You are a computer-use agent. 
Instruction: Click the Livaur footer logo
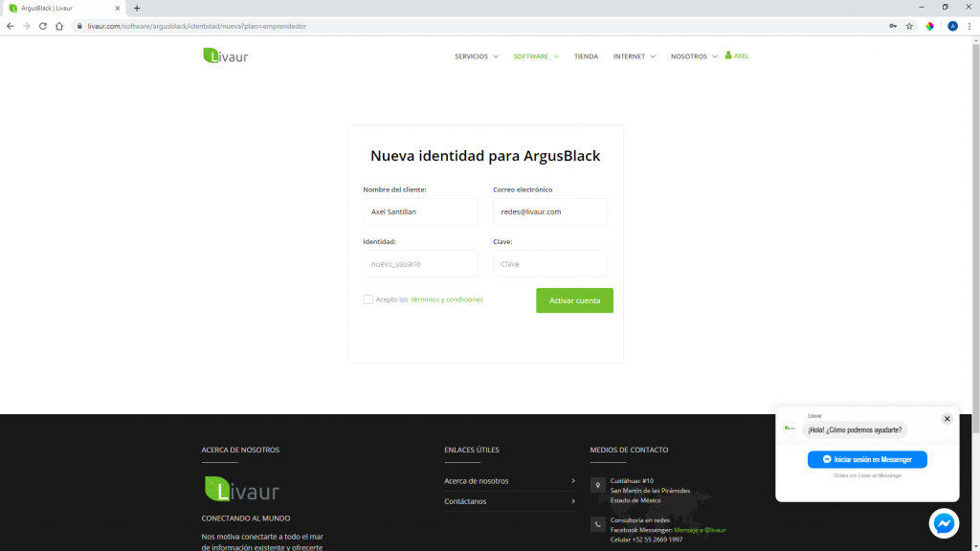tap(242, 489)
